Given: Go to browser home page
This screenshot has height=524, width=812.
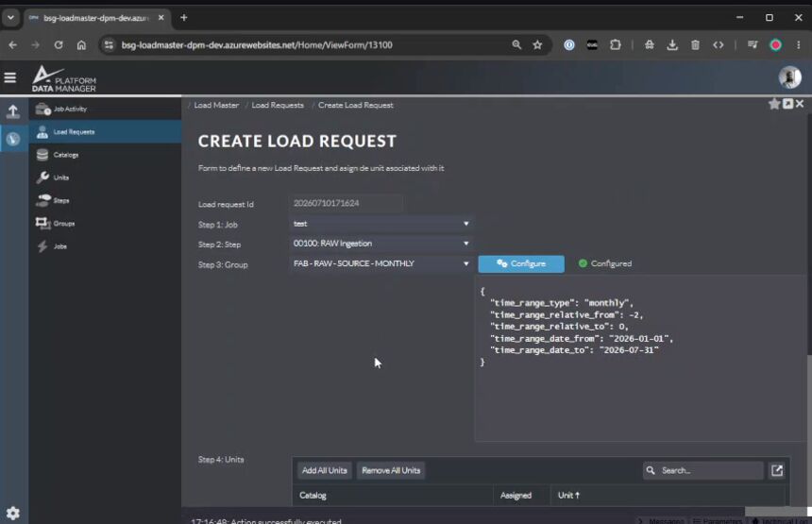Looking at the screenshot, I should [x=81, y=45].
